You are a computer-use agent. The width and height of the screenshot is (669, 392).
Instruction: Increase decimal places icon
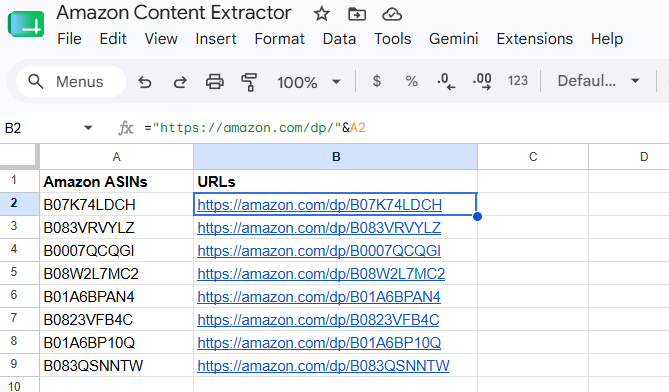[482, 81]
